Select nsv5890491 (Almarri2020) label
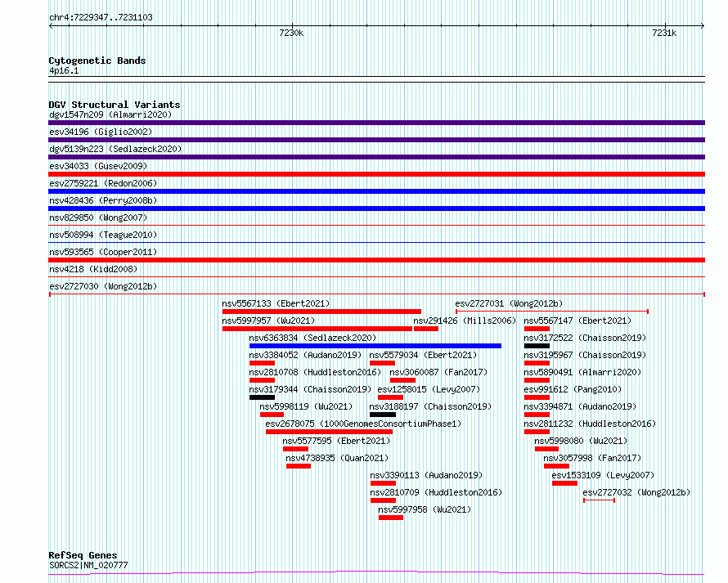Viewport: 728px width, 583px height. [x=582, y=372]
